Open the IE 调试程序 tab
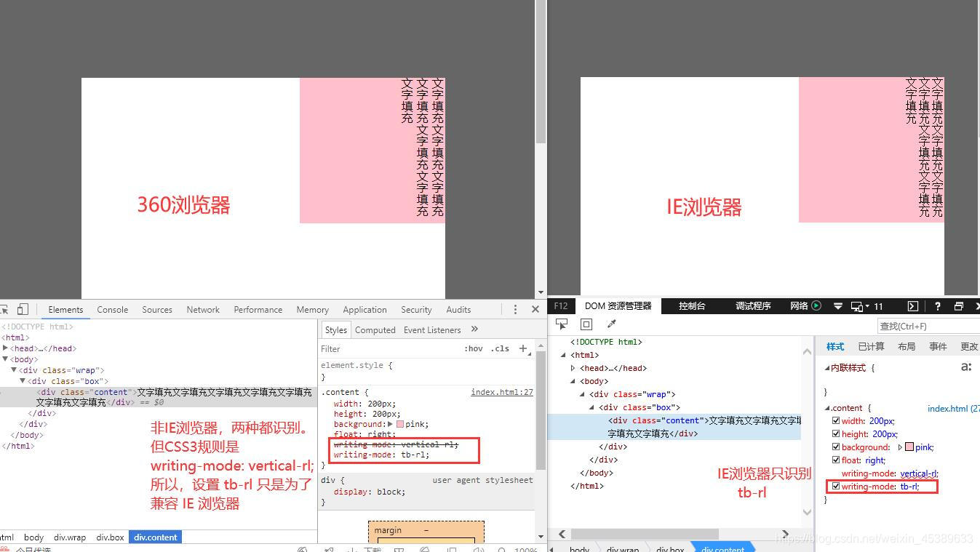 (x=753, y=306)
